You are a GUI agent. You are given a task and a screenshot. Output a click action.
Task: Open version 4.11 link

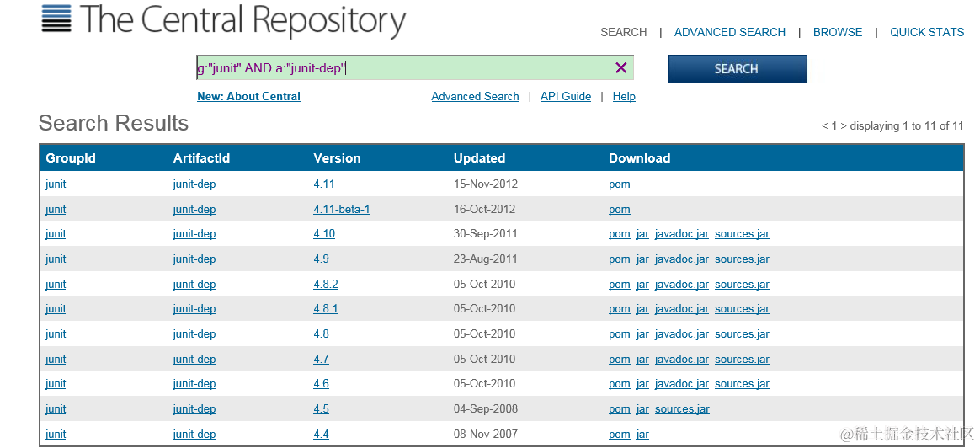[324, 184]
